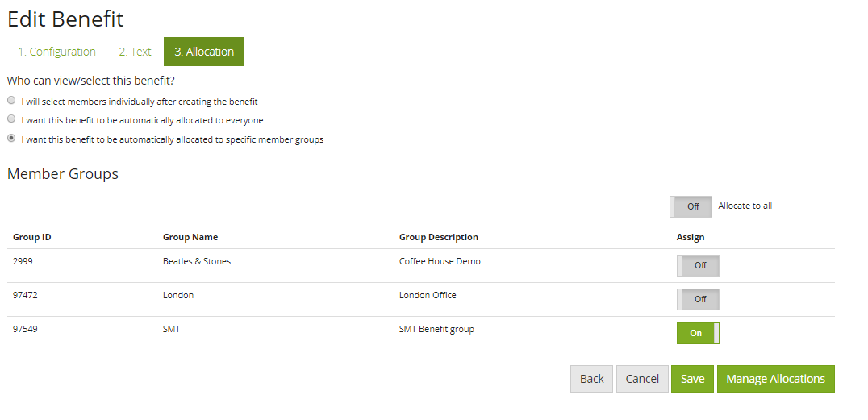Enable assignment for Beatles & Stones group
The height and width of the screenshot is (420, 868).
(x=698, y=266)
